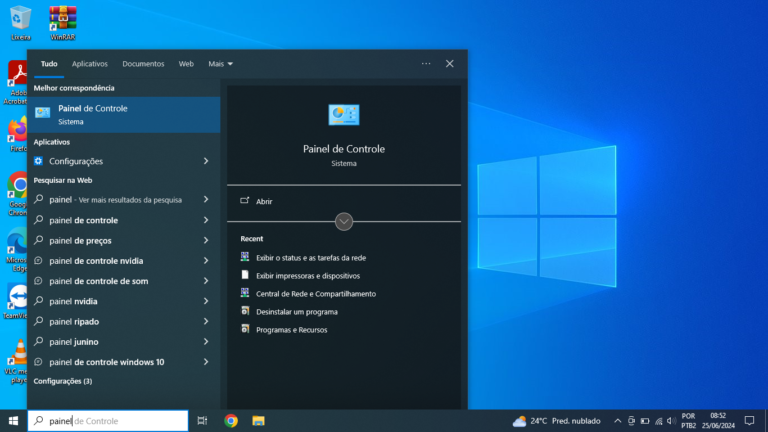Click Abrir to open Control Panel
Screen dimensions: 768x432
click(264, 201)
